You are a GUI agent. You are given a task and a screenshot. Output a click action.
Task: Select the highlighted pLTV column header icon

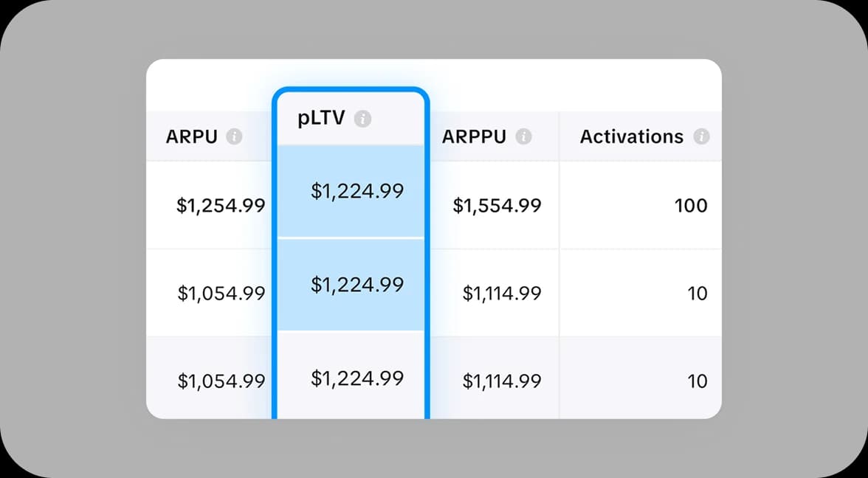362,117
